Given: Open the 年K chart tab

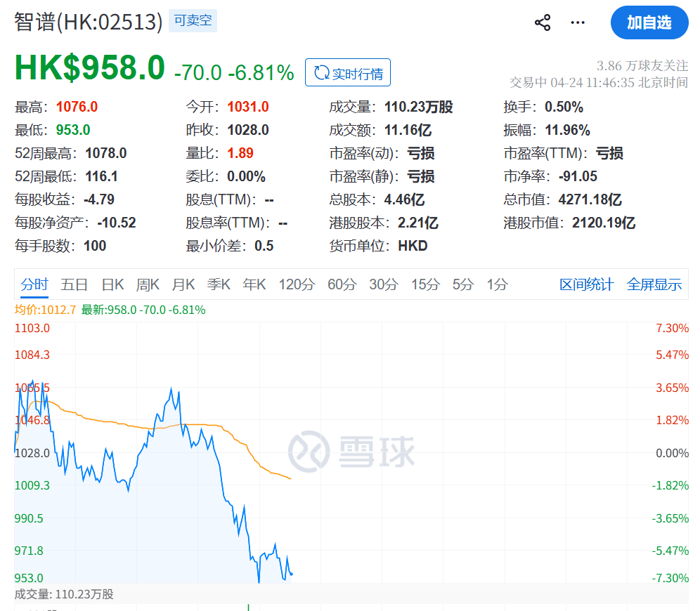Looking at the screenshot, I should pos(254,284).
